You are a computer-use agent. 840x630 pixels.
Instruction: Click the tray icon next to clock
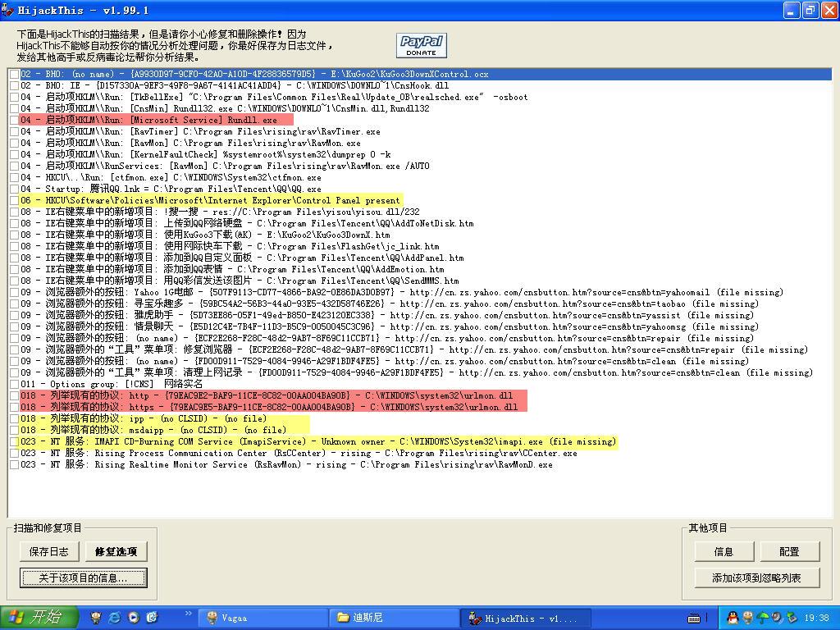click(x=792, y=619)
